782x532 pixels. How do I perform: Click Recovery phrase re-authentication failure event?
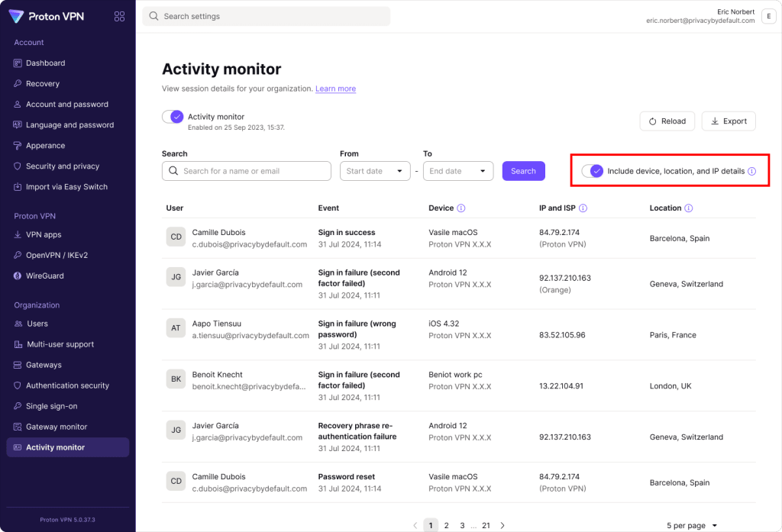coord(357,430)
